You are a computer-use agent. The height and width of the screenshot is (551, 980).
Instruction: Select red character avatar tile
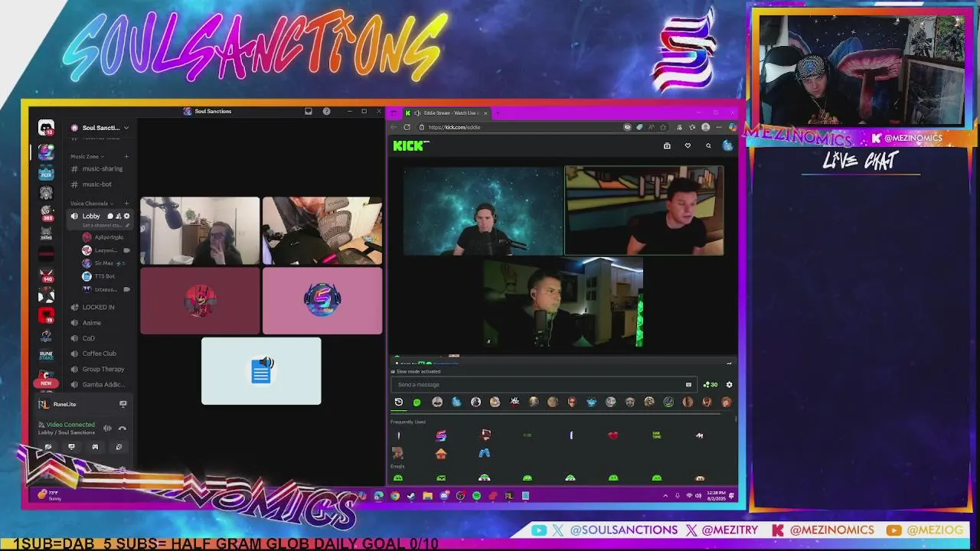tap(200, 301)
